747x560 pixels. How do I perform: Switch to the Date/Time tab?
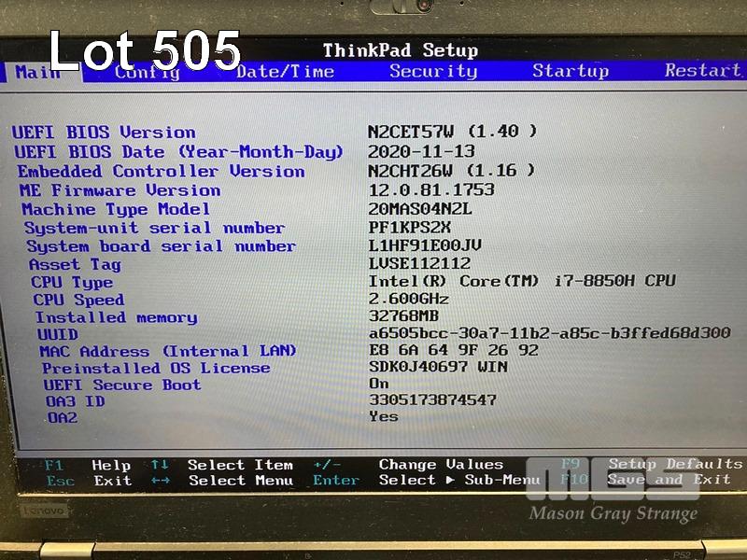coord(285,71)
